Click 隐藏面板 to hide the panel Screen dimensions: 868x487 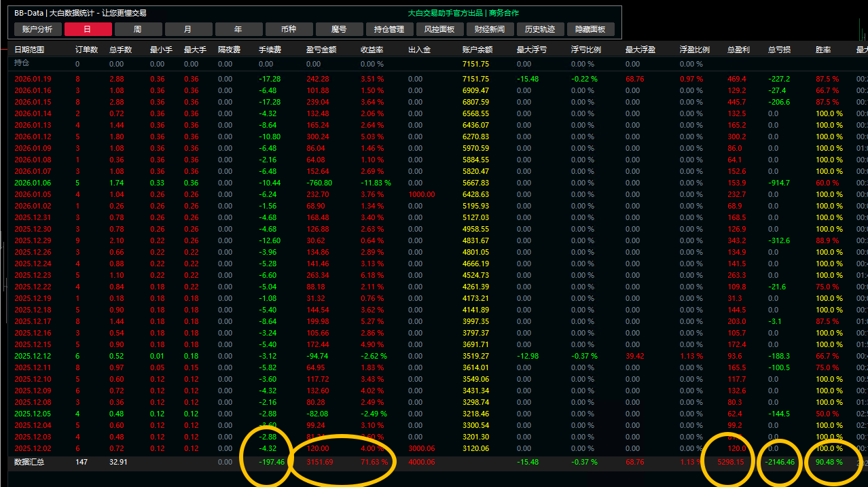point(591,29)
